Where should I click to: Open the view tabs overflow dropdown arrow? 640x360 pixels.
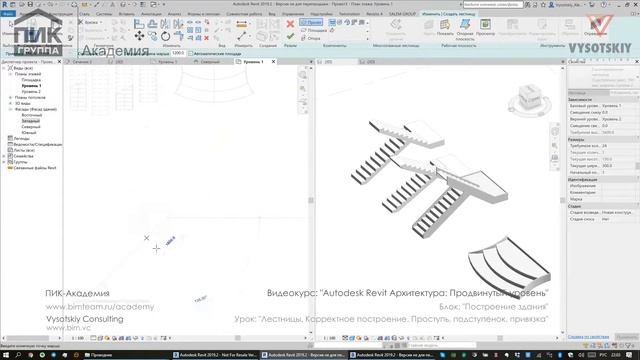pos(311,62)
